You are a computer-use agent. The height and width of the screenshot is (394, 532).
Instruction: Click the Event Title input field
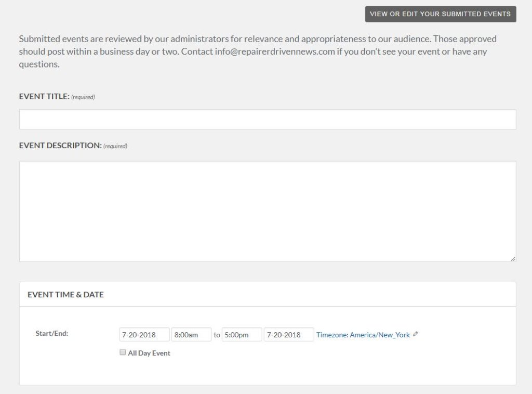(x=268, y=119)
